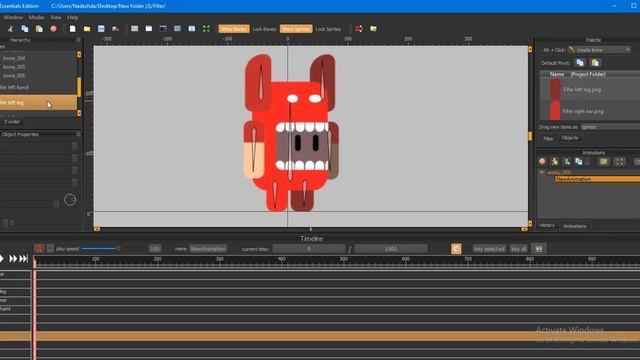Jump to end of animation button

(24, 259)
